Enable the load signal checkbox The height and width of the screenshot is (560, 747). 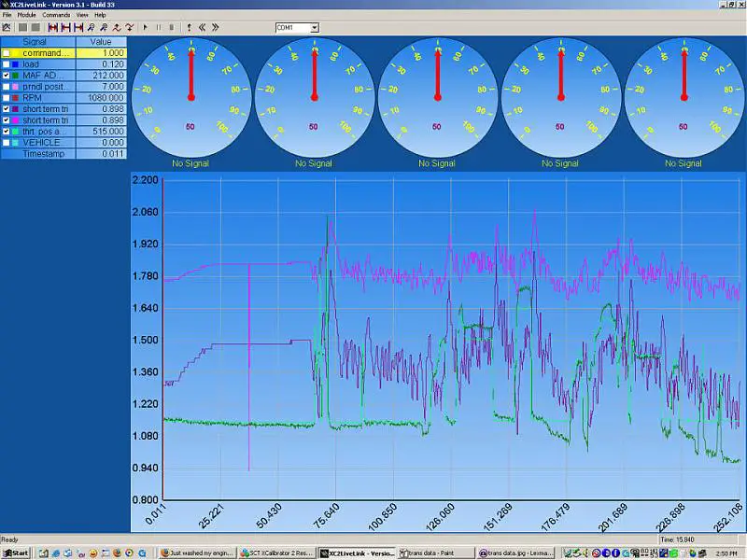7,64
